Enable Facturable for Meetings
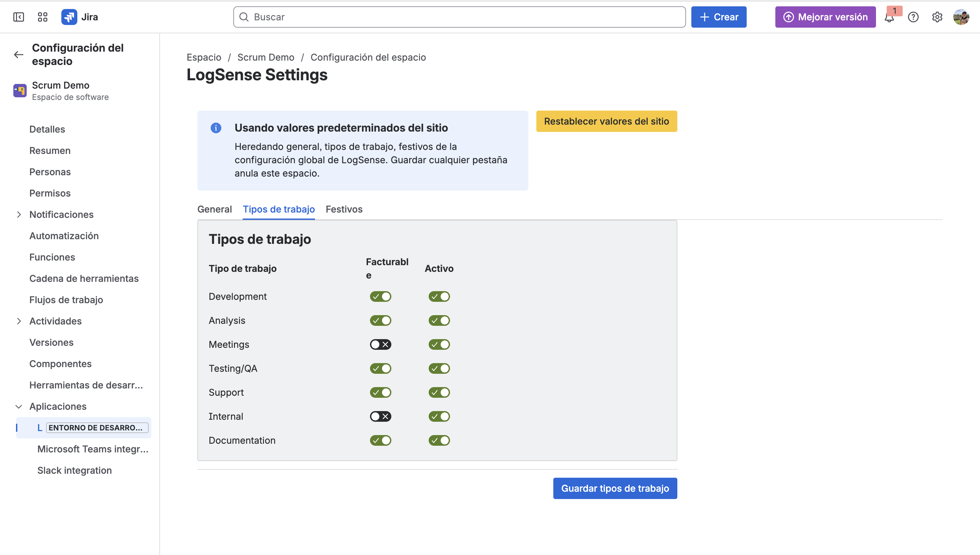 pos(380,344)
